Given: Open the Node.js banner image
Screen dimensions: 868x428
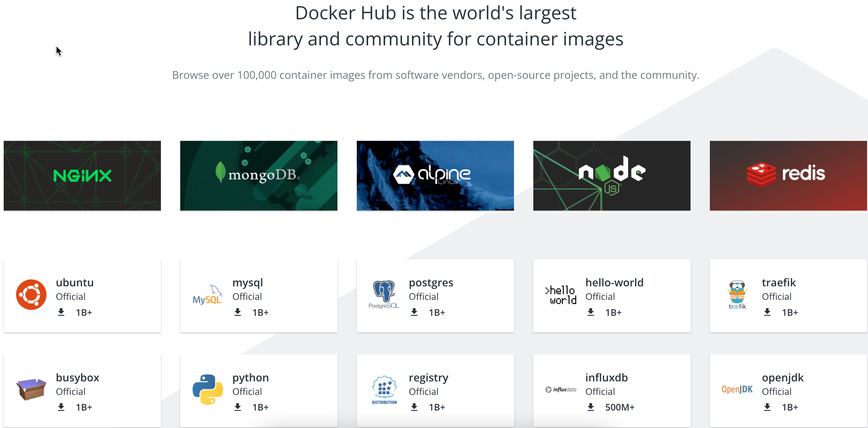Looking at the screenshot, I should click(x=612, y=176).
